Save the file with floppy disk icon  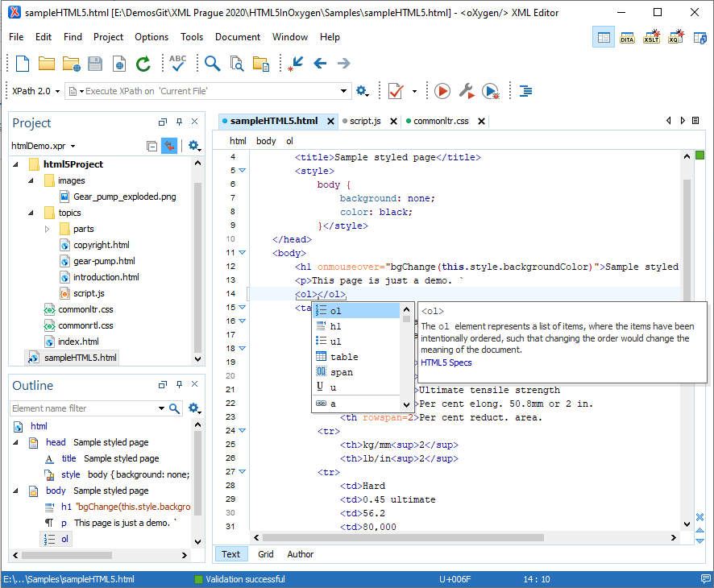[95, 64]
